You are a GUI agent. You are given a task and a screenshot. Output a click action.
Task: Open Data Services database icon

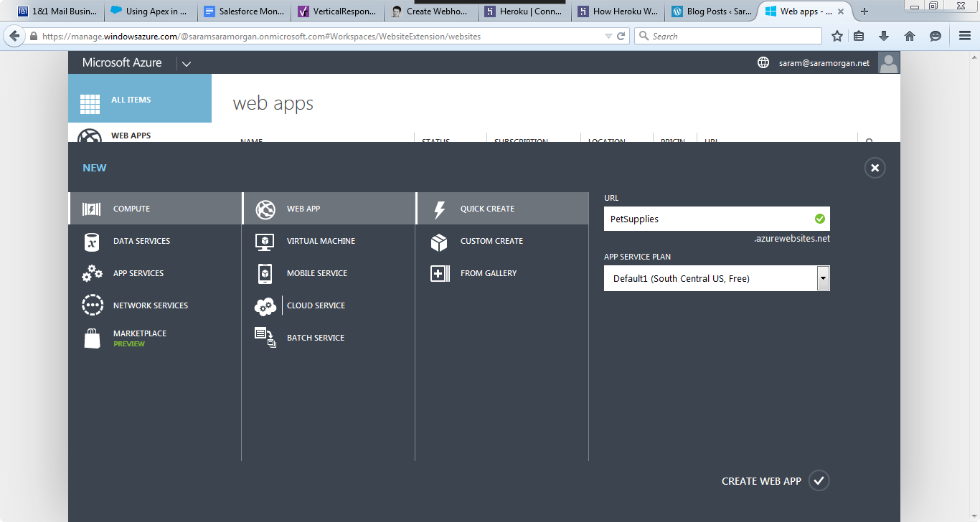click(x=92, y=242)
